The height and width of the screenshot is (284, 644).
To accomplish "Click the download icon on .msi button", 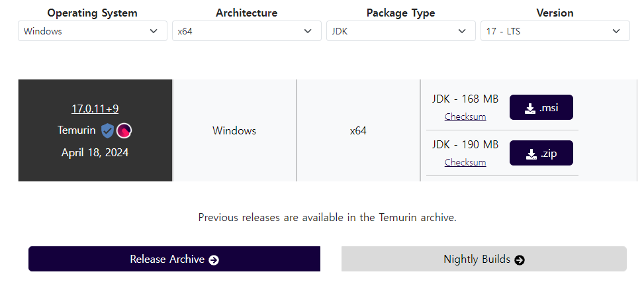I will [529, 109].
